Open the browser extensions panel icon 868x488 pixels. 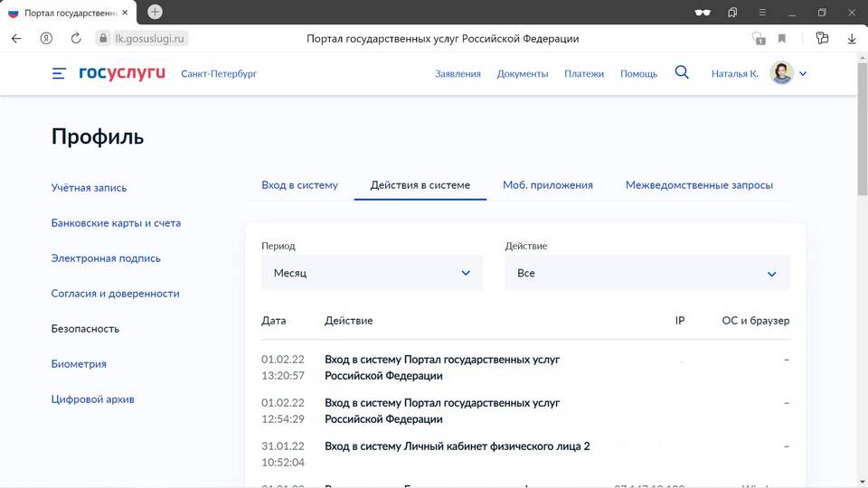point(822,38)
